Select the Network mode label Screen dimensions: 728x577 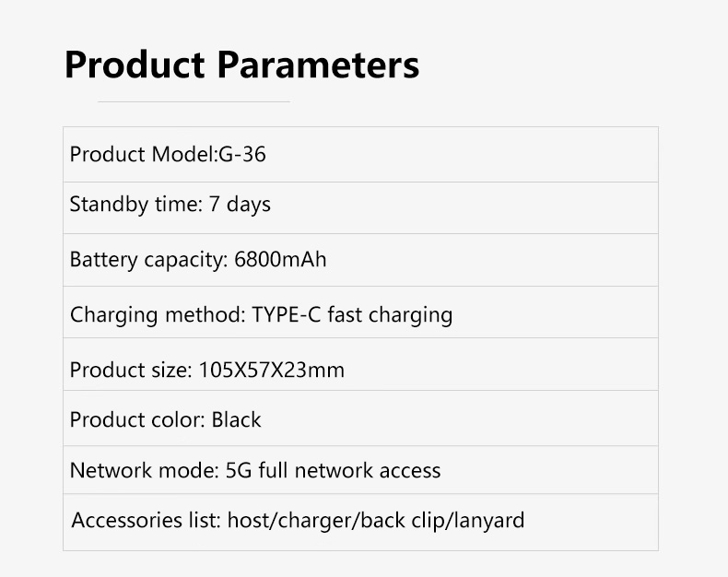click(x=144, y=470)
